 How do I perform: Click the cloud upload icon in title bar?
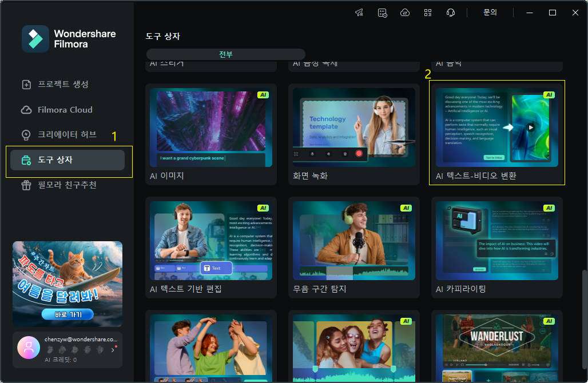click(405, 13)
